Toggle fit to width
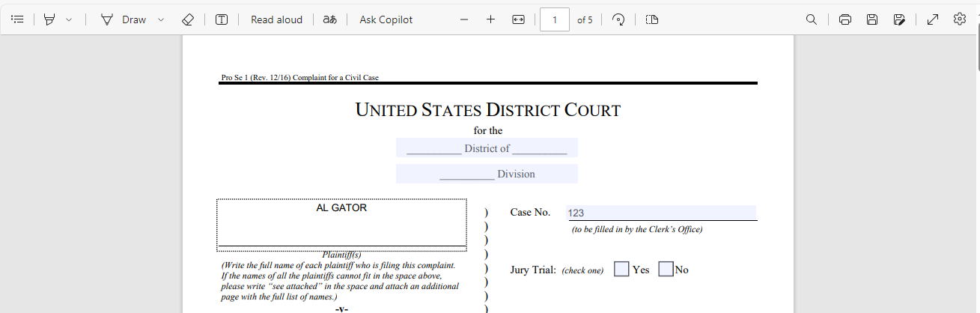Viewport: 980px width, 313px height. (518, 19)
